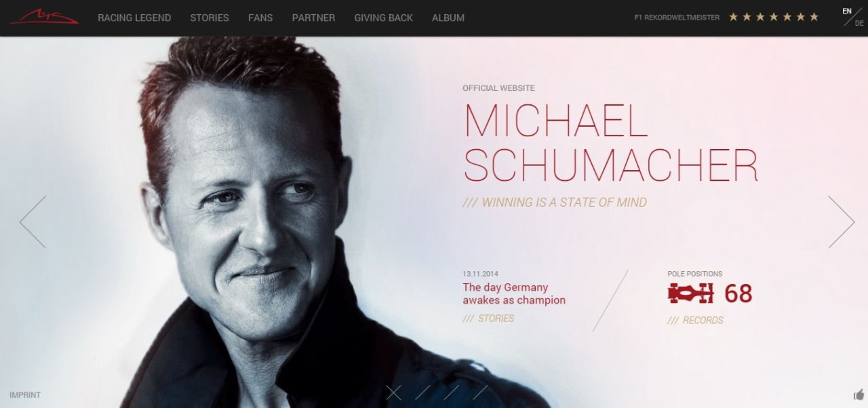The height and width of the screenshot is (408, 868).
Task: Open the Giving Back page
Action: [x=383, y=18]
